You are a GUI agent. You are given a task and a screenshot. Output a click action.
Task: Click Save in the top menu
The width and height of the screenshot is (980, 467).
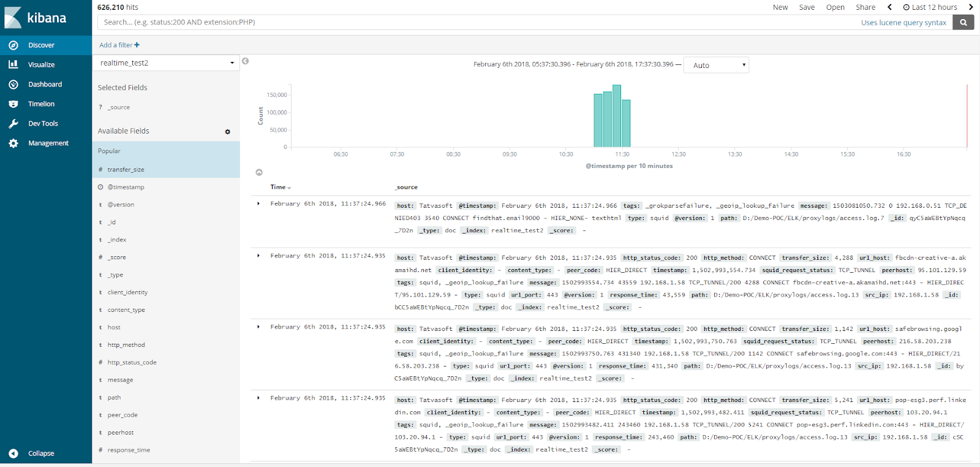tap(807, 7)
